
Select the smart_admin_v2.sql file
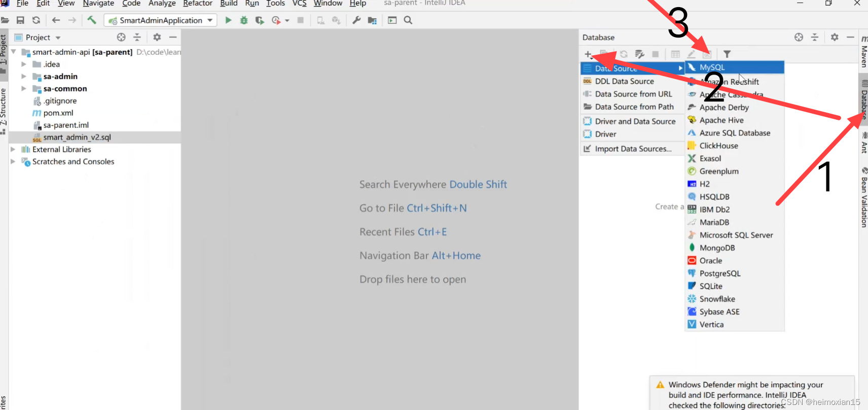[x=77, y=138]
